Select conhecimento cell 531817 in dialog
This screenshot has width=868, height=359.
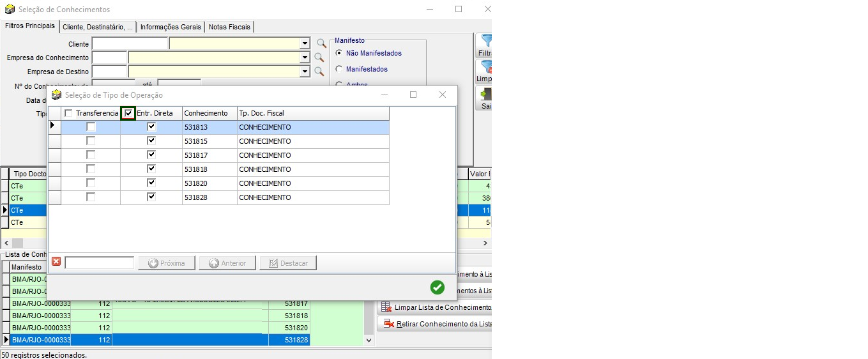[x=209, y=155]
